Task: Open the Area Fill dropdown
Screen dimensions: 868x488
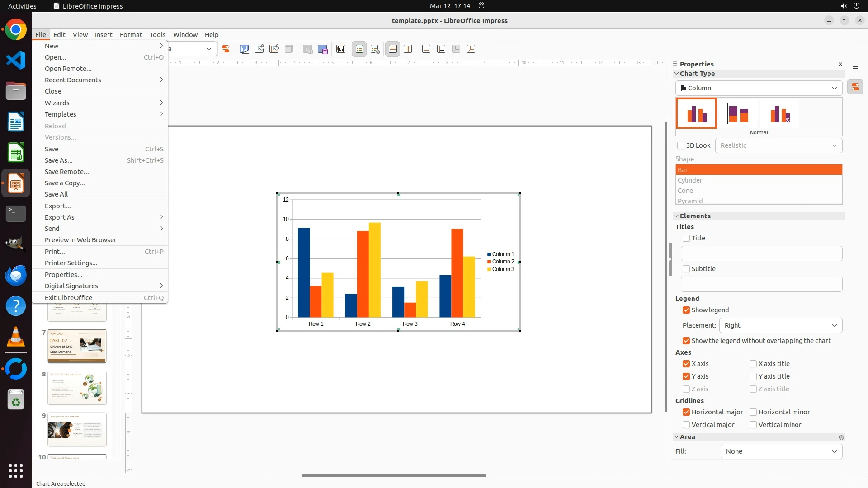Action: point(781,451)
